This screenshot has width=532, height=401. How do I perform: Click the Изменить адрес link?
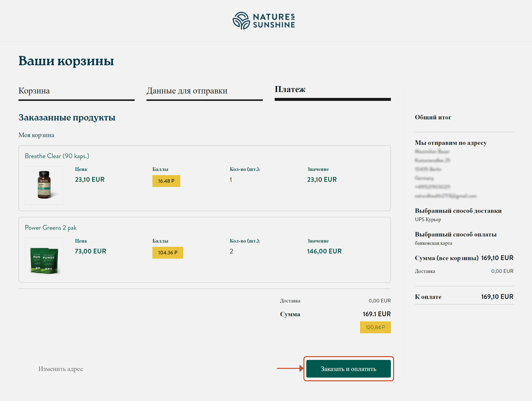[x=61, y=369]
